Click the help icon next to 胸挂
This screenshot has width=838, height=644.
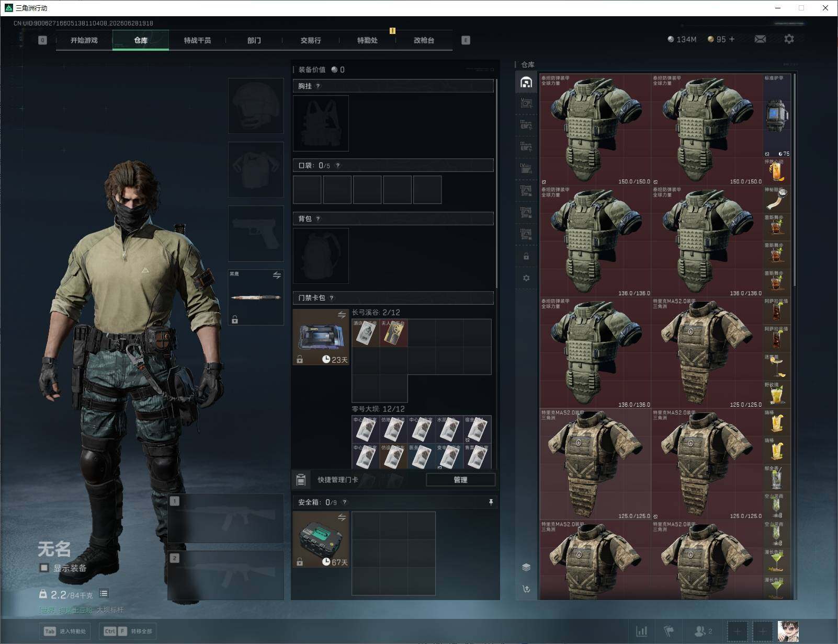[x=318, y=86]
